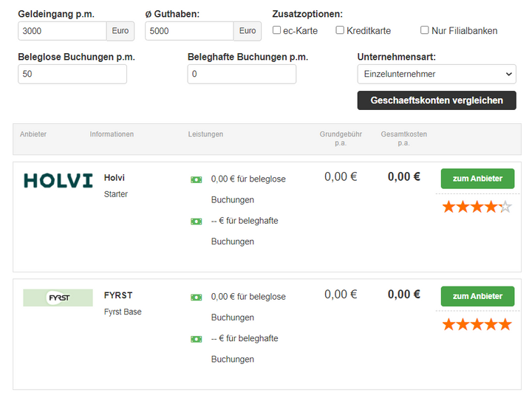
Task: Check Nur Filialbanken
Action: coord(424,30)
